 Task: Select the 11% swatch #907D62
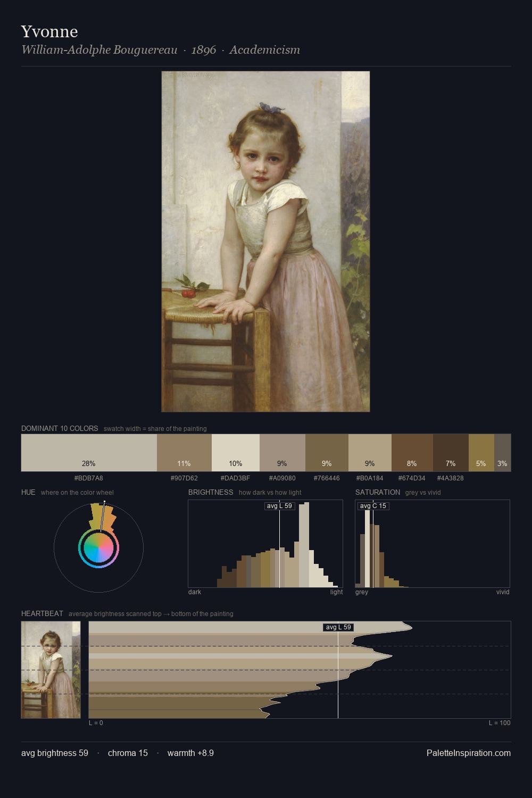point(184,453)
